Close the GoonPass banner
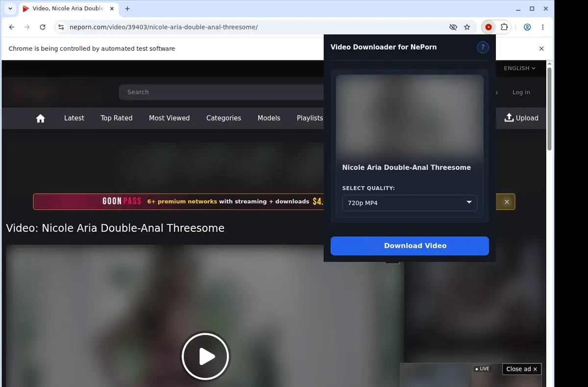This screenshot has width=588, height=387. tap(507, 202)
